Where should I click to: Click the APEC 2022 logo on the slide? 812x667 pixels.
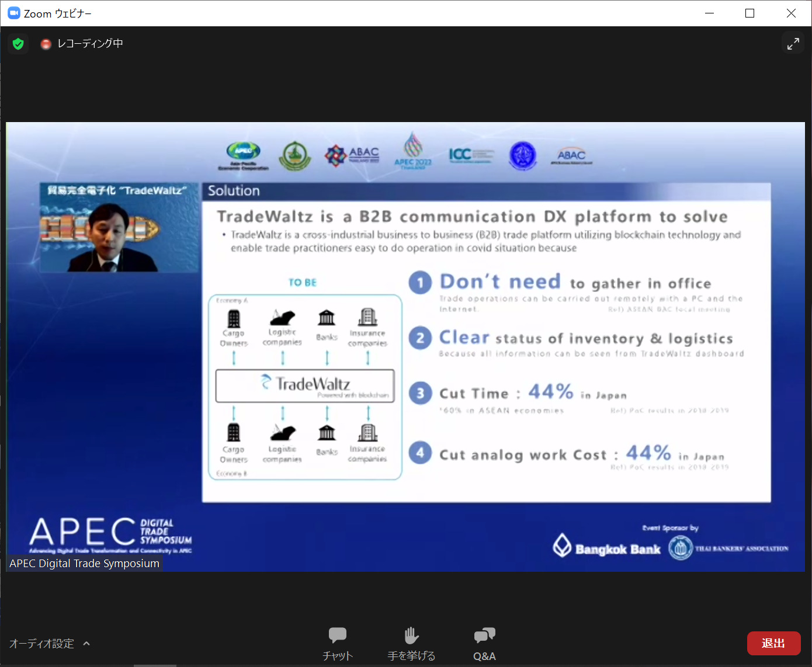pos(413,151)
